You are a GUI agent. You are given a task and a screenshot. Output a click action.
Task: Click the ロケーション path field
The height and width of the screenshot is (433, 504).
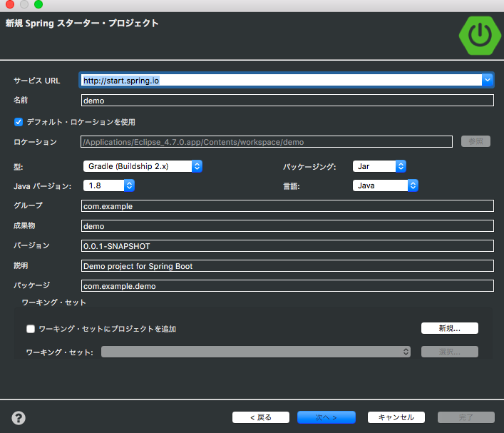point(267,142)
